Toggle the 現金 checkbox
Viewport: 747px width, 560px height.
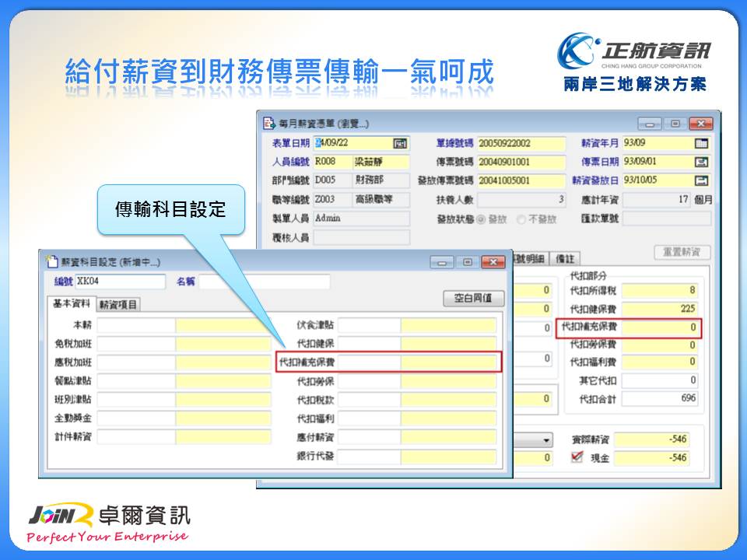pyautogui.click(x=577, y=457)
